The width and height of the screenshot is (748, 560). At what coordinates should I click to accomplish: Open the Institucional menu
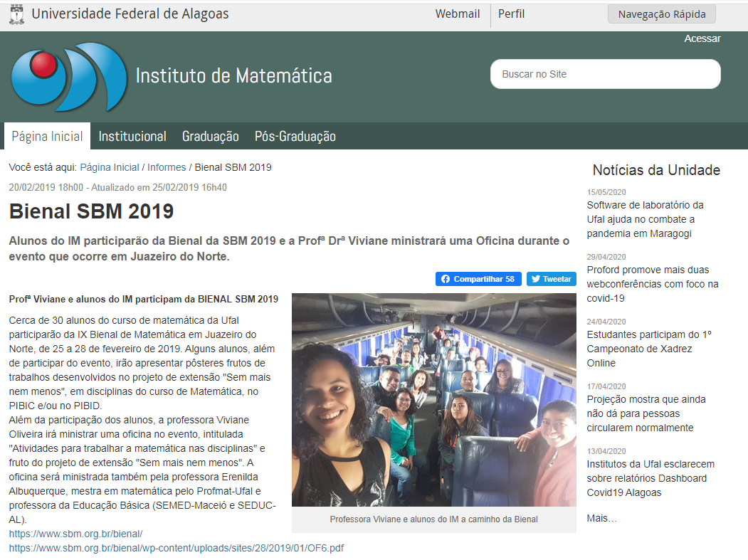point(132,136)
